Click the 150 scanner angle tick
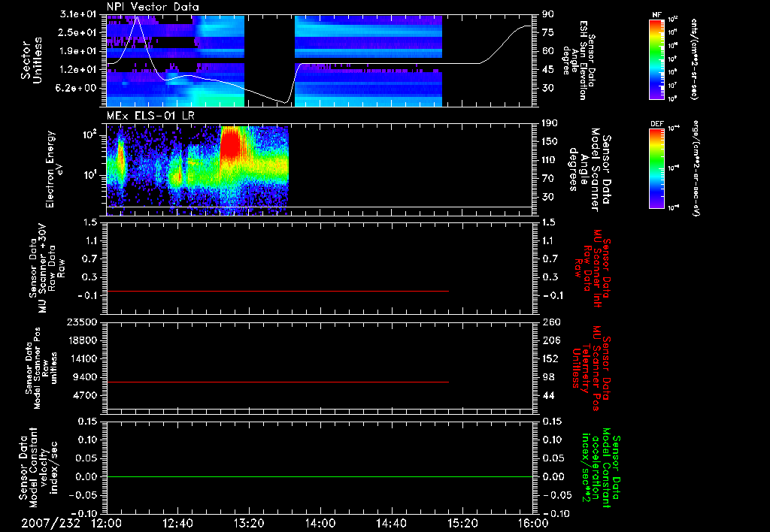This screenshot has width=770, height=532. [x=550, y=141]
